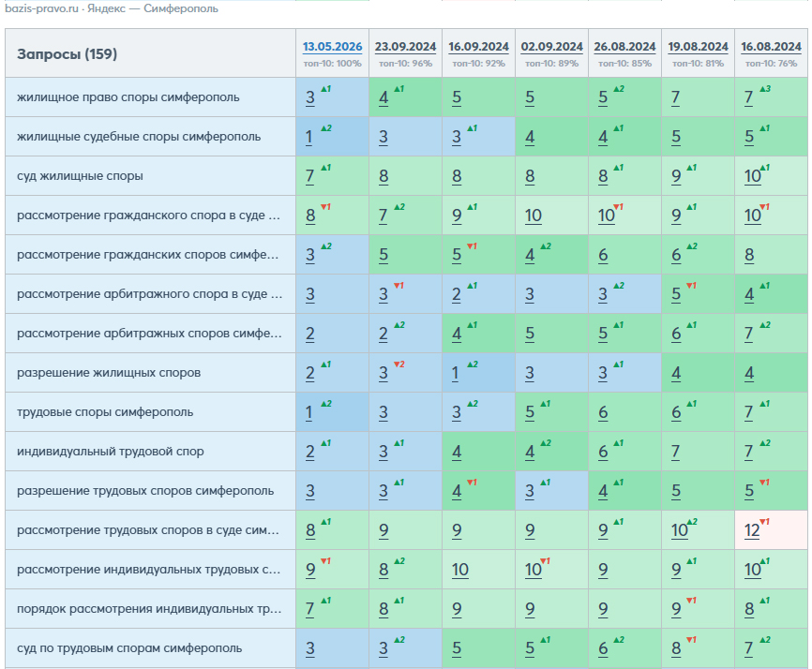Select the 16.08.2024 date header
Viewport: 812px width, 669px height.
pos(771,47)
